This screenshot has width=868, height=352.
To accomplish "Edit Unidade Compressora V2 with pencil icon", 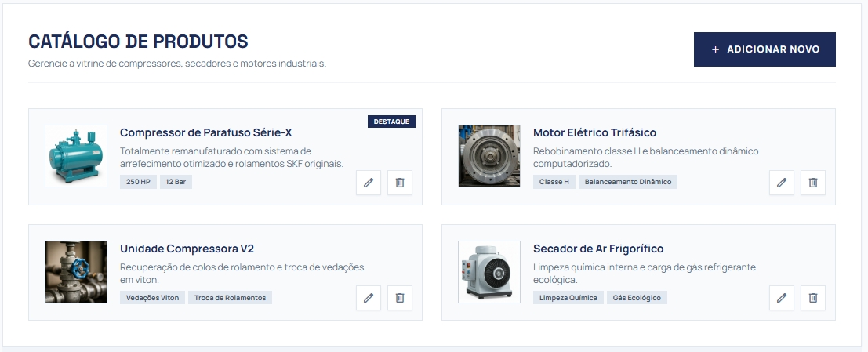I will point(368,298).
